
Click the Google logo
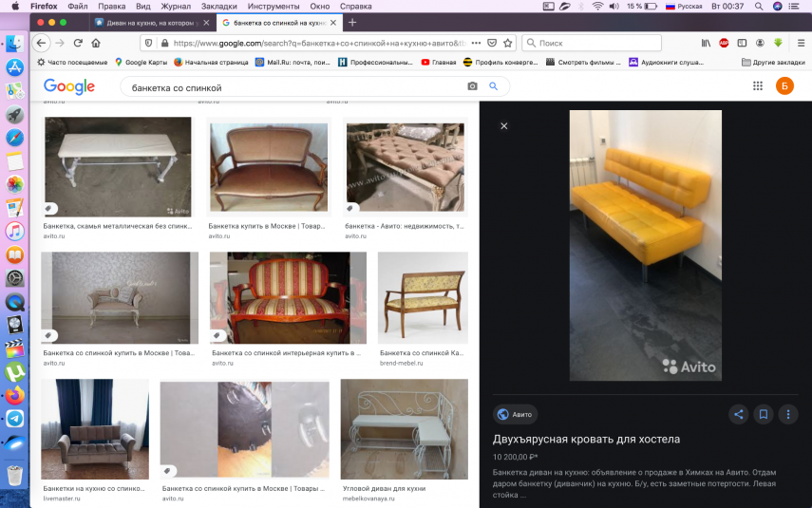pyautogui.click(x=69, y=86)
